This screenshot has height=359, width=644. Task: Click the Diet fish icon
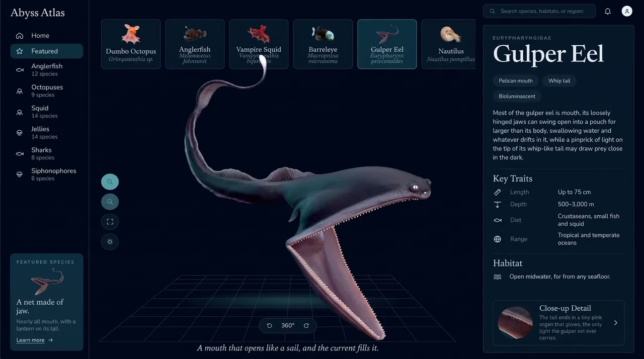pos(498,220)
